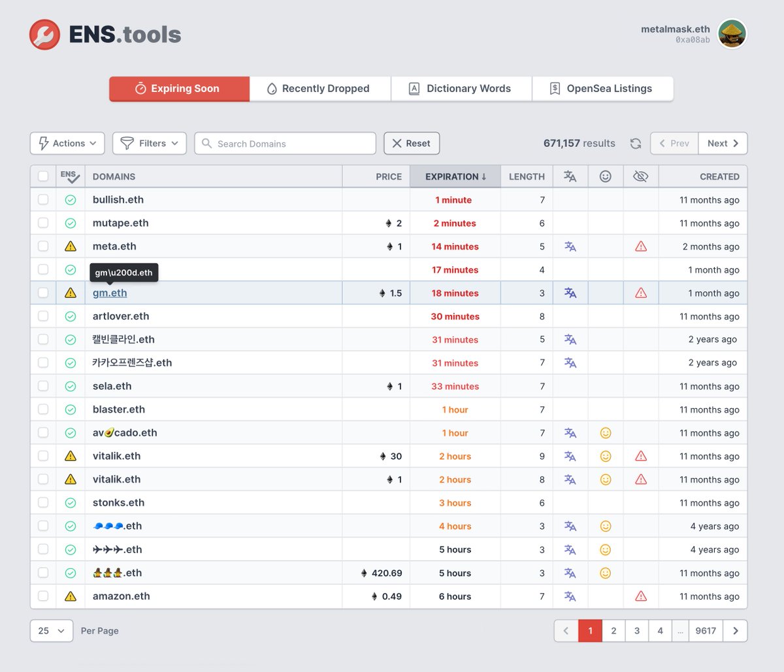This screenshot has height=672, width=784.
Task: Click the pagination next arrow
Action: (x=736, y=631)
